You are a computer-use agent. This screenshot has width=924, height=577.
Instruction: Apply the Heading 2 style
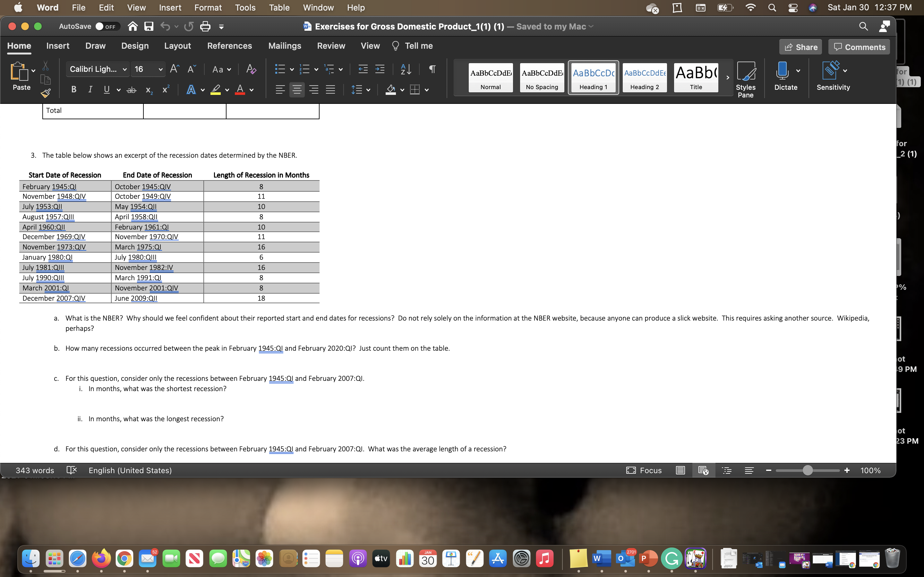pyautogui.click(x=644, y=78)
